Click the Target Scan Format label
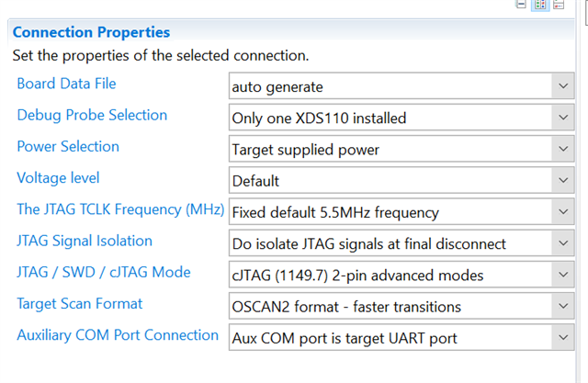Image resolution: width=588 pixels, height=383 pixels. coord(80,303)
